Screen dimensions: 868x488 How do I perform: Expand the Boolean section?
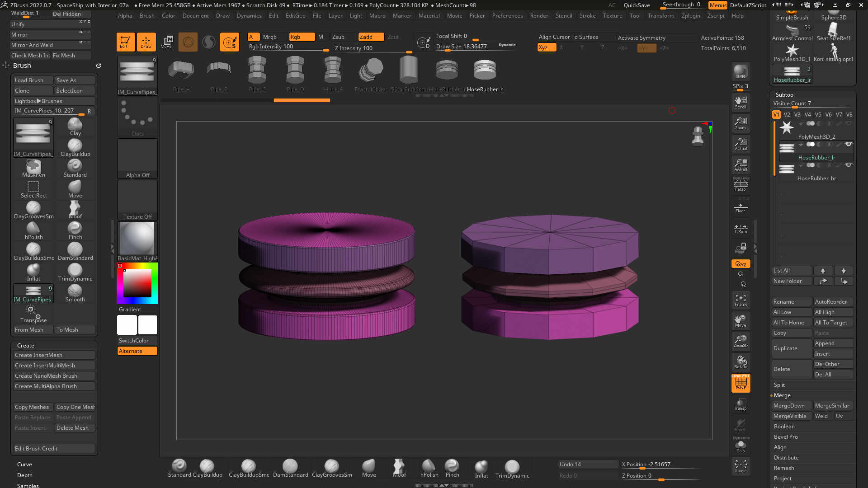point(784,427)
